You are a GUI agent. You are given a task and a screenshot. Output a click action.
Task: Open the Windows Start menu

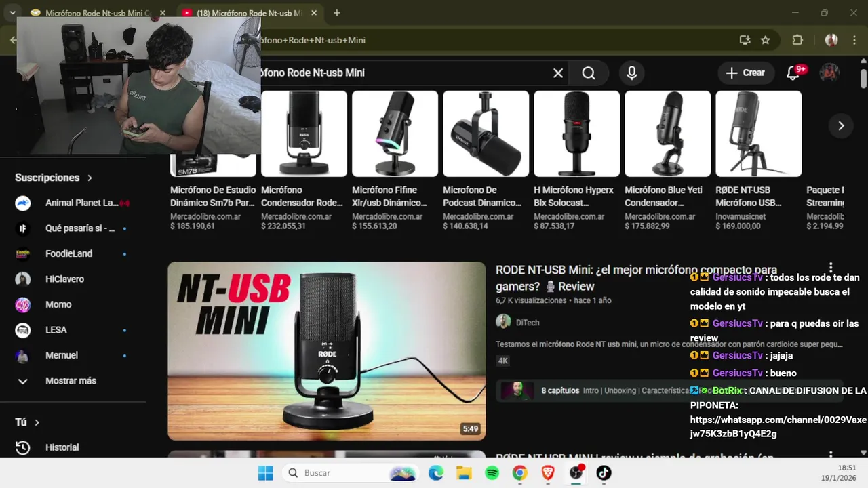tap(265, 473)
